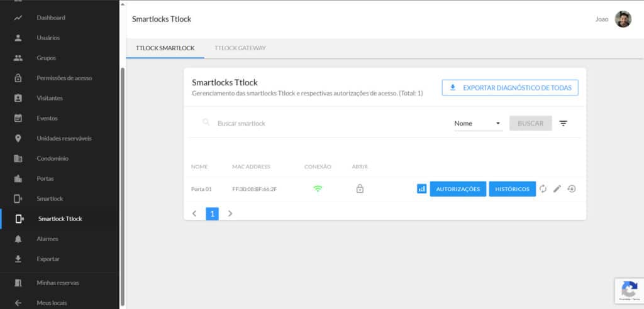
Task: Click the Exportar download icon in sidebar
Action: coord(18,259)
